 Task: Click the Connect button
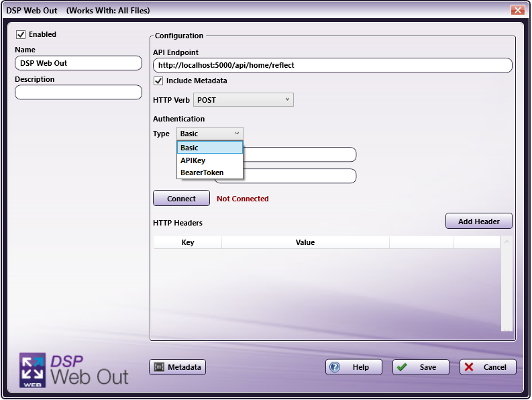pos(181,198)
